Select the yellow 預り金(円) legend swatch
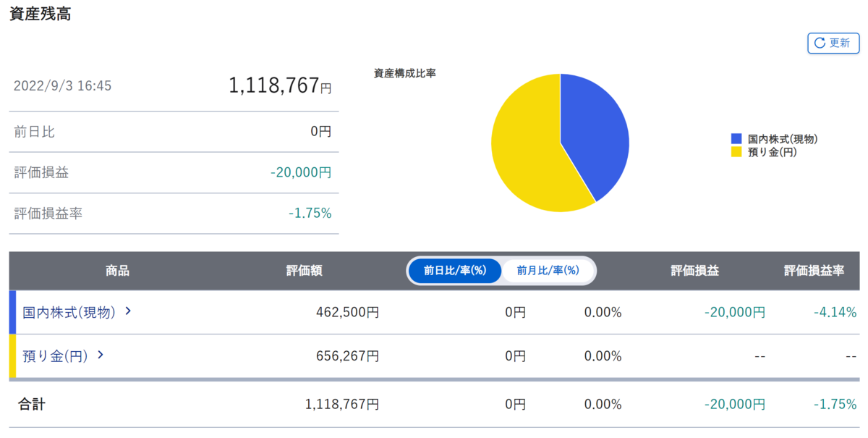This screenshot has width=868, height=438. point(736,153)
